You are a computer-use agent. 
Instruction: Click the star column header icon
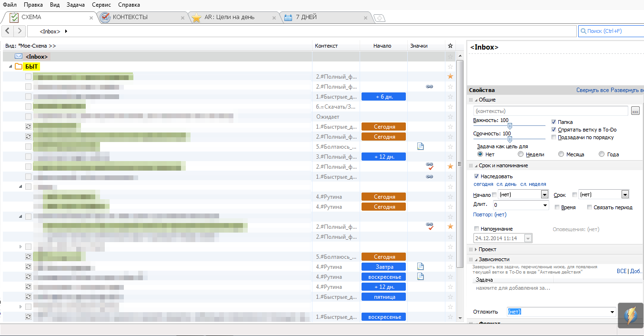(x=450, y=46)
